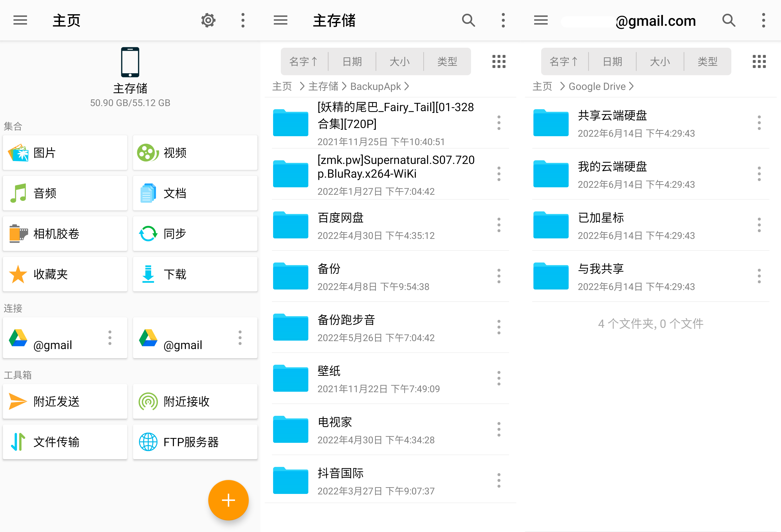Search in the 主存储 panel
Screen dimensions: 781x532
tap(468, 20)
